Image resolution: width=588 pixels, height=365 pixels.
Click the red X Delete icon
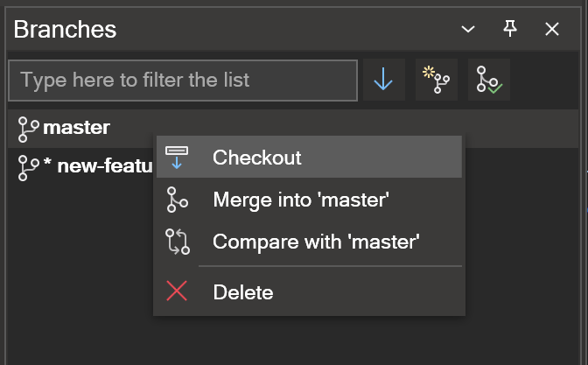177,291
